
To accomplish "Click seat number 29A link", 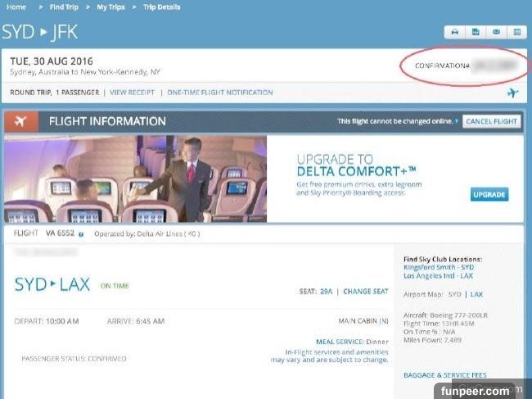I will click(x=326, y=291).
